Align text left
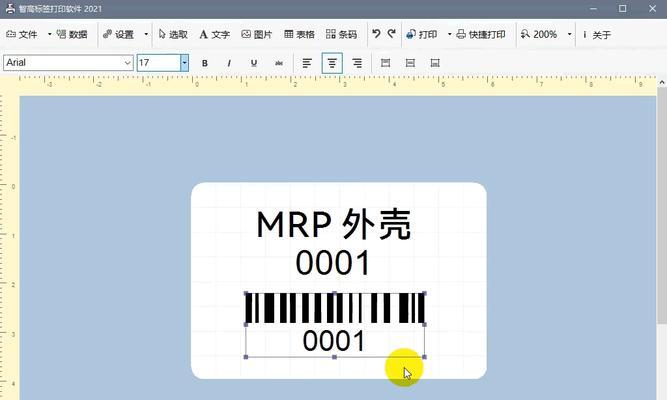The width and height of the screenshot is (667, 400). click(x=307, y=63)
